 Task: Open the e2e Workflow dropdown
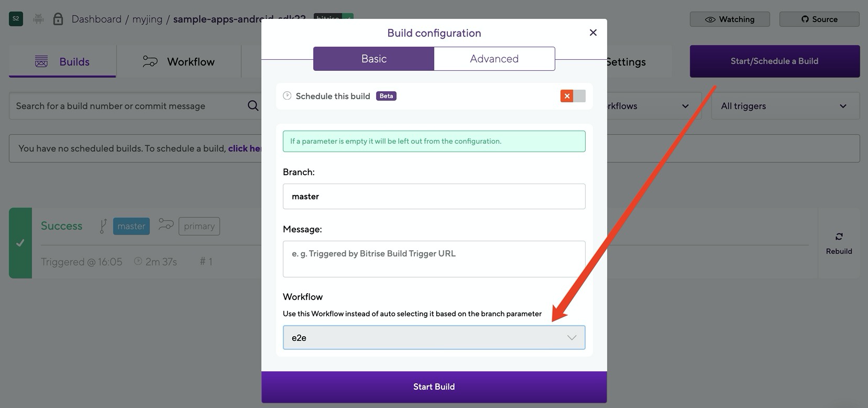pyautogui.click(x=434, y=338)
